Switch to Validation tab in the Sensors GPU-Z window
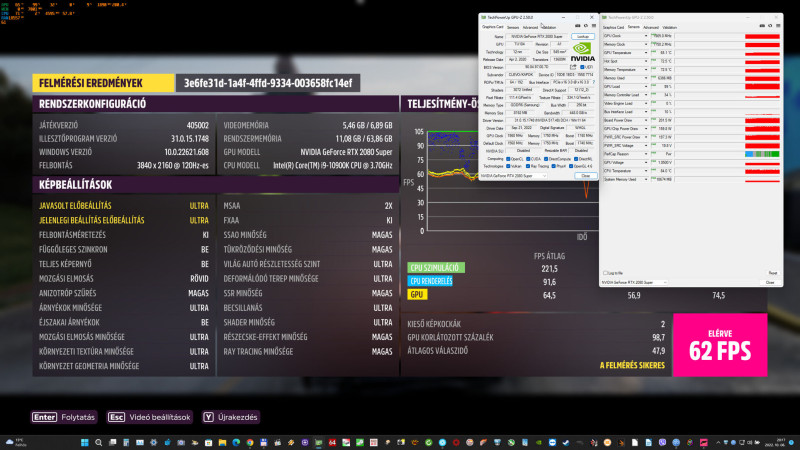This screenshot has width=800, height=450. (x=669, y=28)
